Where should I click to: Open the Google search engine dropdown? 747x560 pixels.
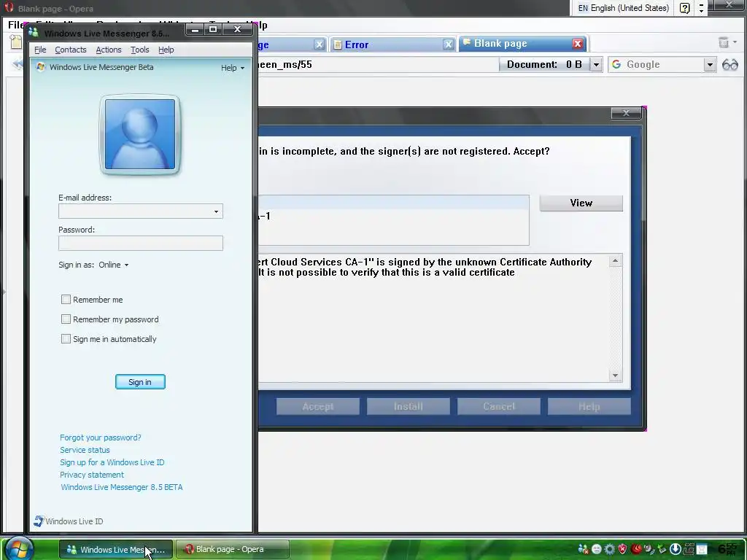click(x=709, y=64)
